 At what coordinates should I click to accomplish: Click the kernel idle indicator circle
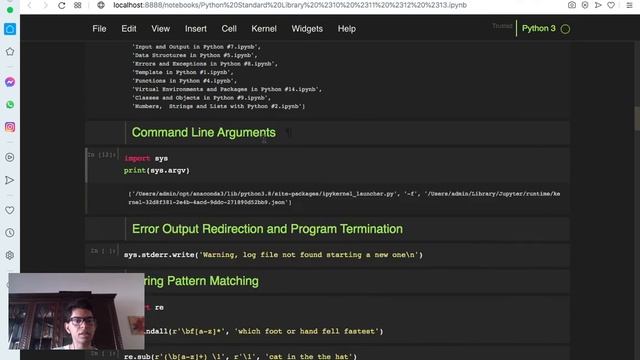[565, 29]
